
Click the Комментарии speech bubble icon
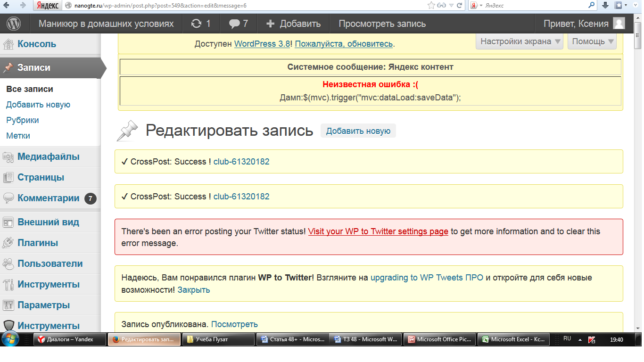click(8, 198)
